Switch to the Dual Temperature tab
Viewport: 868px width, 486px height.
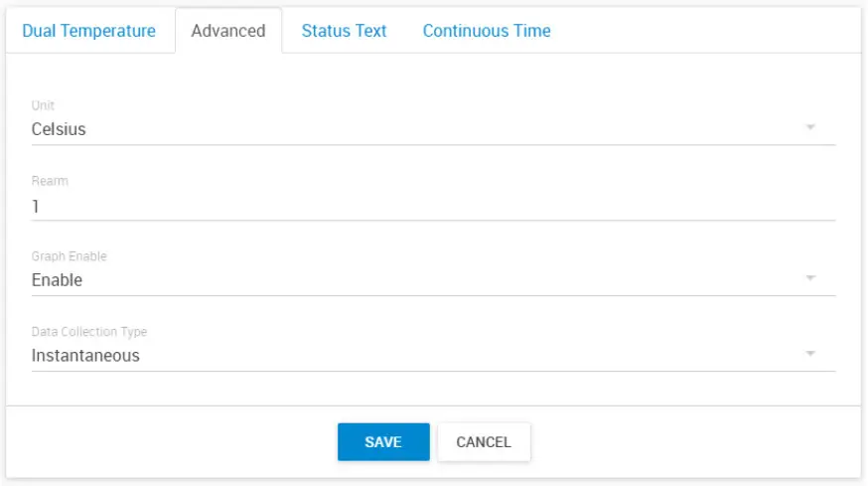click(x=88, y=31)
